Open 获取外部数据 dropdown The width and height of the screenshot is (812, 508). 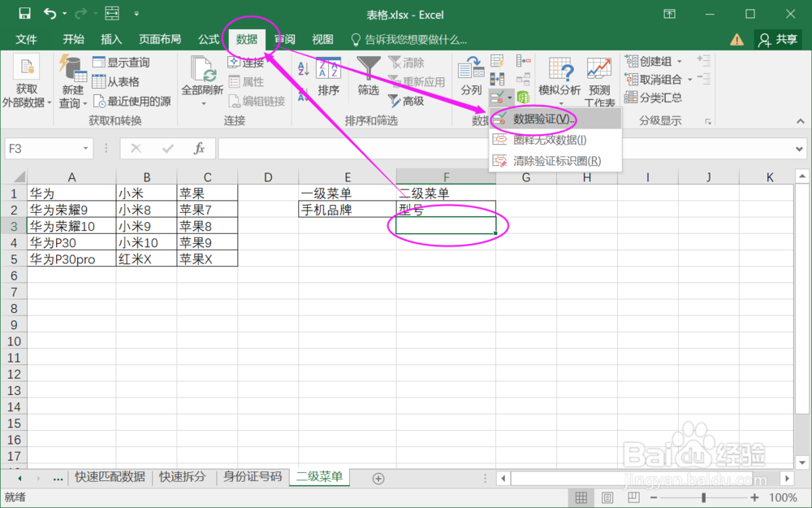pos(27,82)
